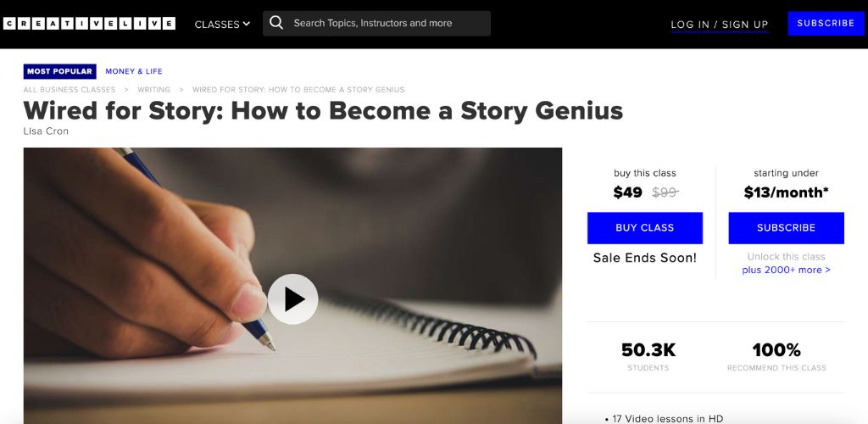Screen dimensions: 868x424
Task: Open the Money & Life category
Action: (134, 71)
